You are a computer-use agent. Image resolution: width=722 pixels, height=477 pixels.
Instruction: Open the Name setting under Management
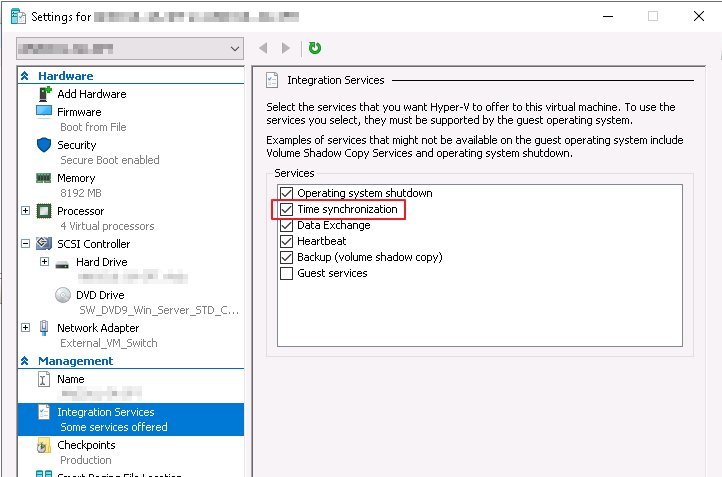tap(70, 380)
